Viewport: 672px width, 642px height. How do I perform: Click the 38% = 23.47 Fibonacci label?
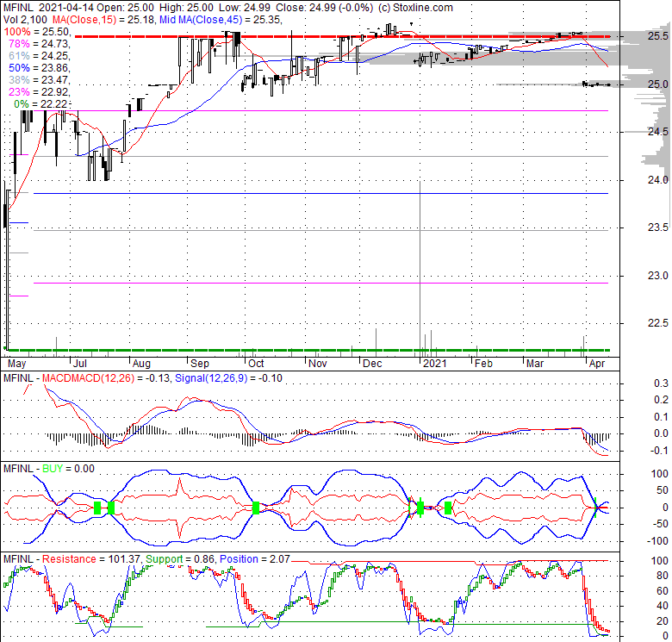39,80
